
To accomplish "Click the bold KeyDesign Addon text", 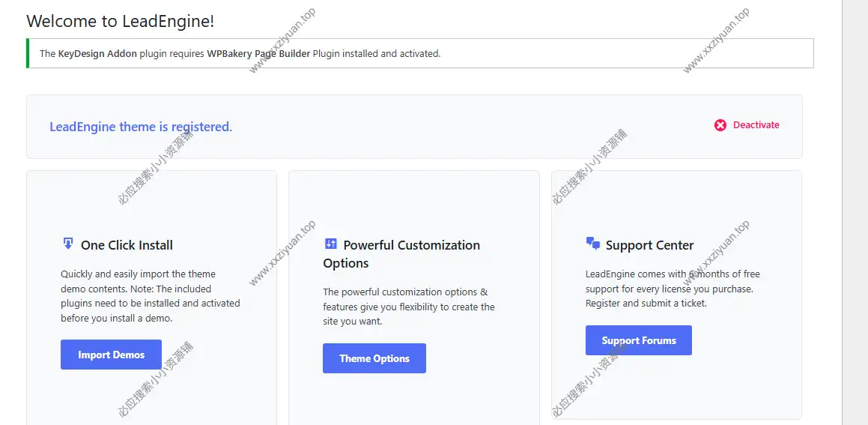I will [x=97, y=53].
